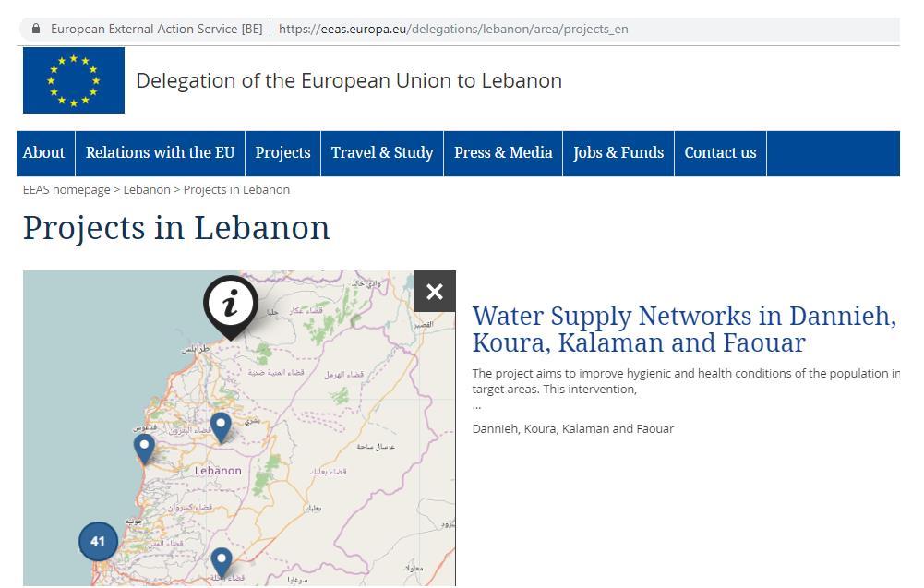Image resolution: width=924 pixels, height=588 pixels.
Task: Click the Delegation of the European Union heading
Action: (x=349, y=80)
